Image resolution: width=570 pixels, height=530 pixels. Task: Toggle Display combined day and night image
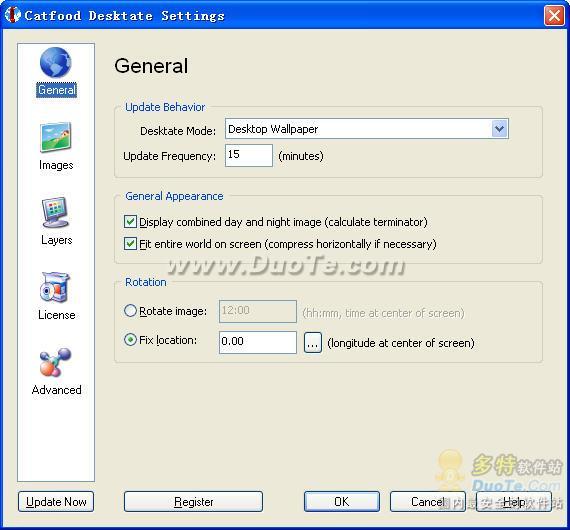click(130, 221)
